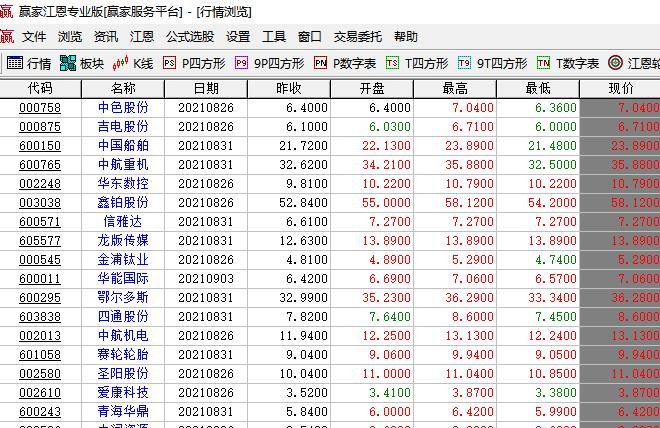660x428 pixels.
Task: Select the 9T四方形 tool icon
Action: 464,63
